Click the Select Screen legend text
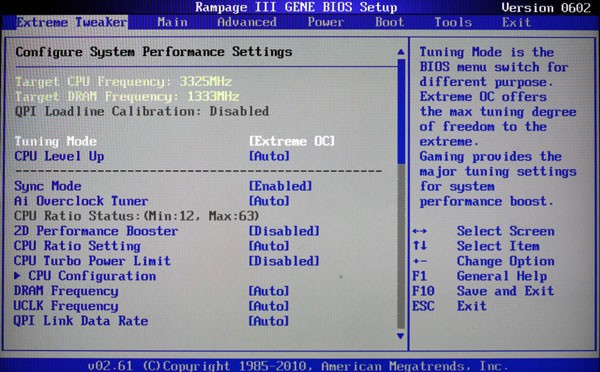 pos(506,231)
